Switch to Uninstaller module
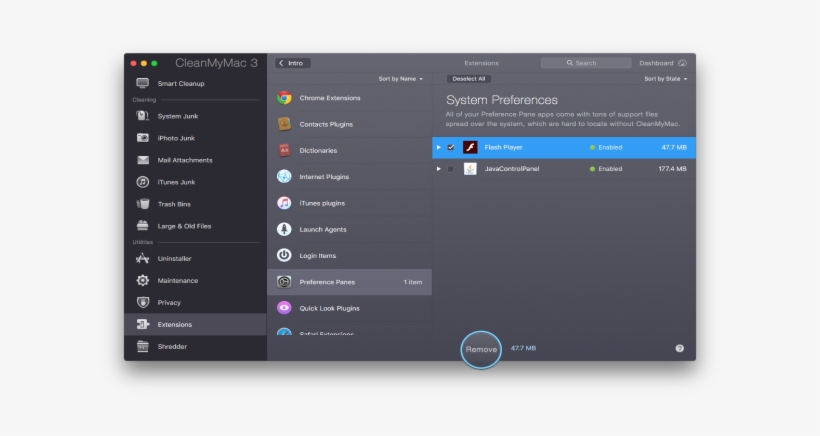The height and width of the screenshot is (436, 820). (195, 258)
